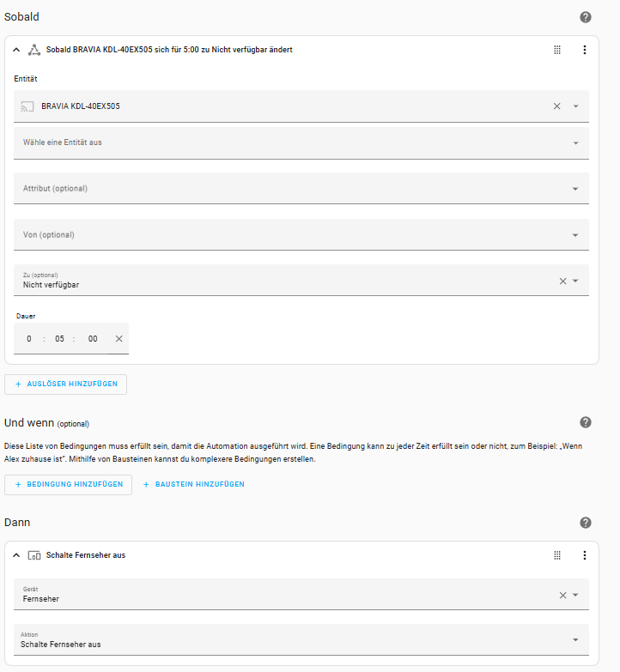Open help icon beside Dann heading
The height and width of the screenshot is (672, 620).
tap(586, 523)
